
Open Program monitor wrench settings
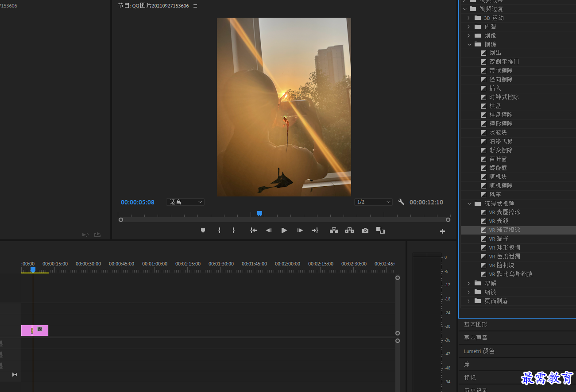[x=401, y=202]
